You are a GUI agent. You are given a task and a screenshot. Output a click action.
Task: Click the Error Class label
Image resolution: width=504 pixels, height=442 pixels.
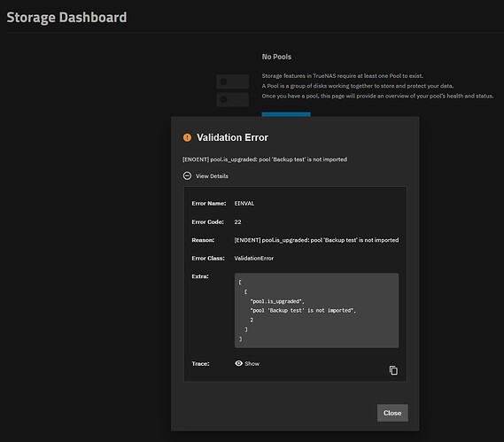coord(208,258)
